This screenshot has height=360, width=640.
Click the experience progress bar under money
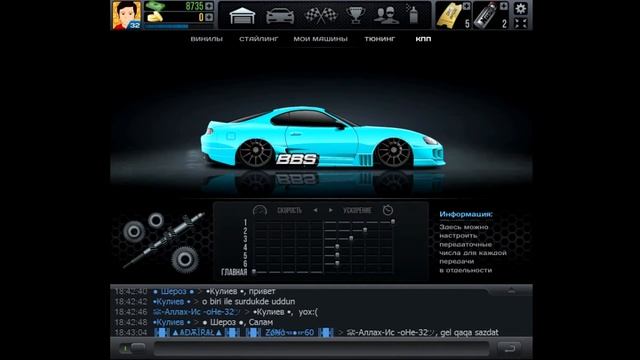[179, 26]
